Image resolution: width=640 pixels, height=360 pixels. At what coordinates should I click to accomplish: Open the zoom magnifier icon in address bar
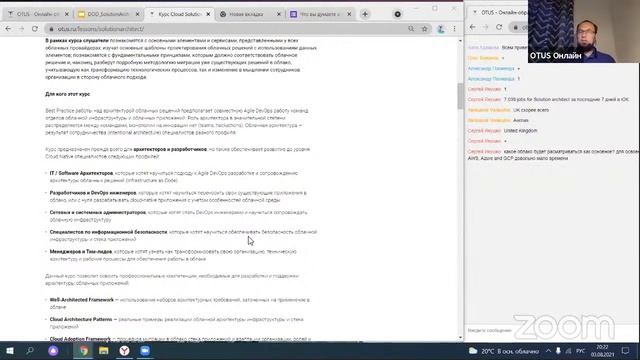click(x=411, y=29)
